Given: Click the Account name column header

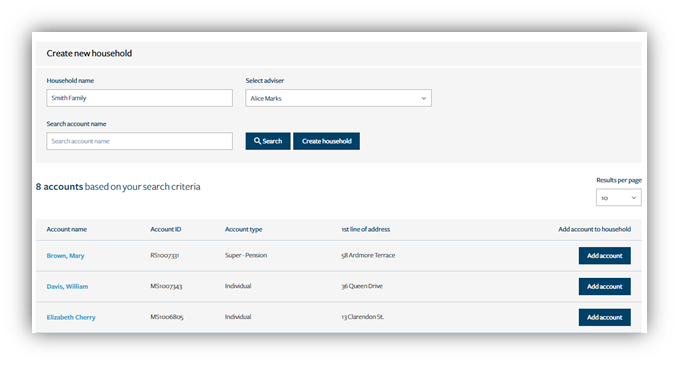Looking at the screenshot, I should click(67, 229).
